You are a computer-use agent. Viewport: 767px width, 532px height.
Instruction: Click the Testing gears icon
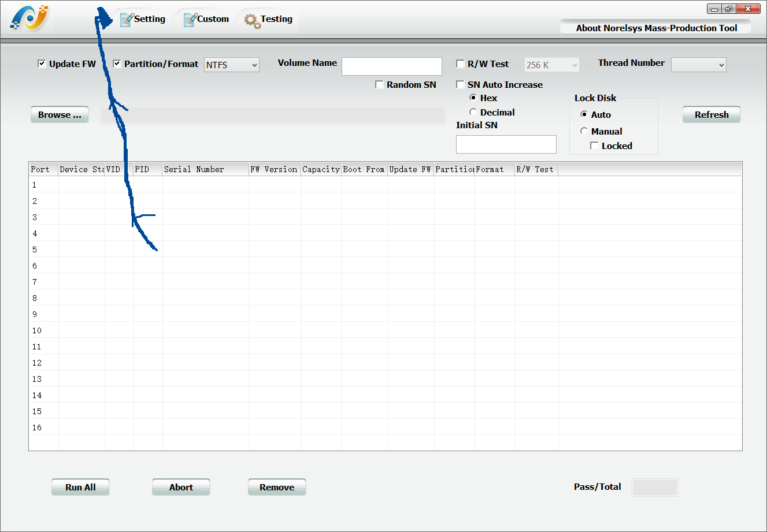tap(252, 20)
